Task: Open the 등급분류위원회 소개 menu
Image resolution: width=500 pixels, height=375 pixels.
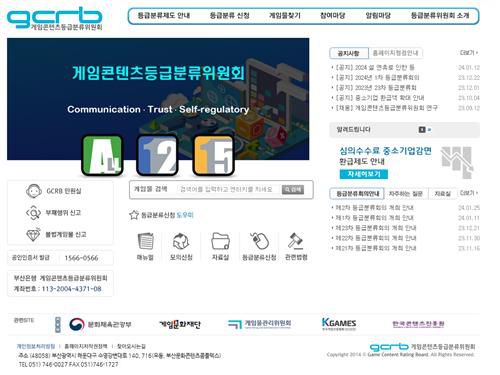Action: point(440,15)
